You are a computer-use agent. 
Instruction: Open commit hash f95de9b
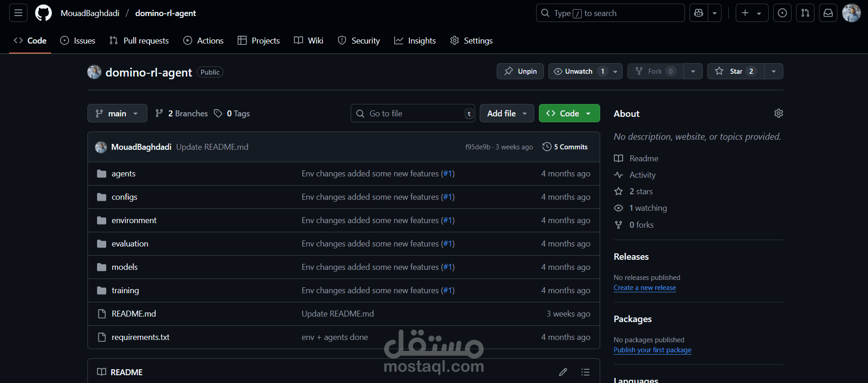(x=477, y=147)
